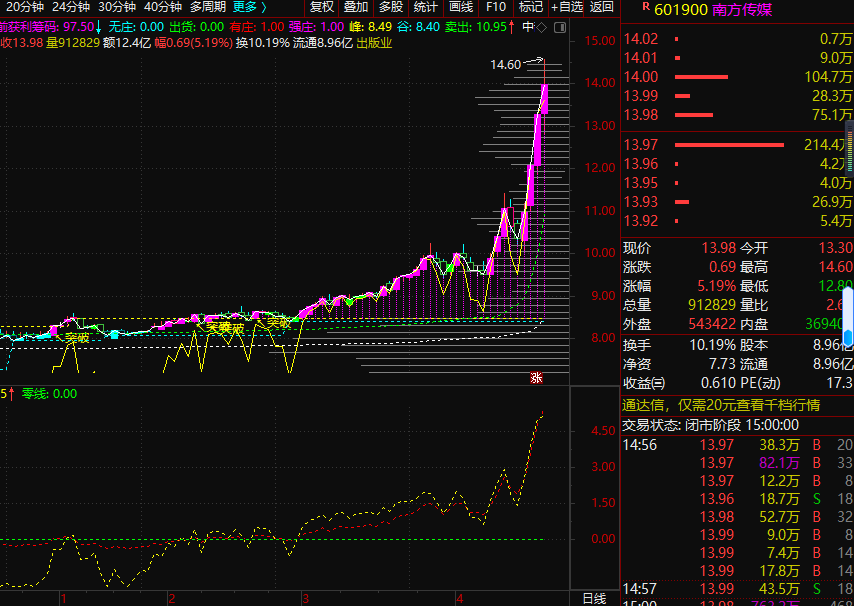Open the 多股 multi-stock view
The width and height of the screenshot is (854, 606).
click(x=390, y=7)
